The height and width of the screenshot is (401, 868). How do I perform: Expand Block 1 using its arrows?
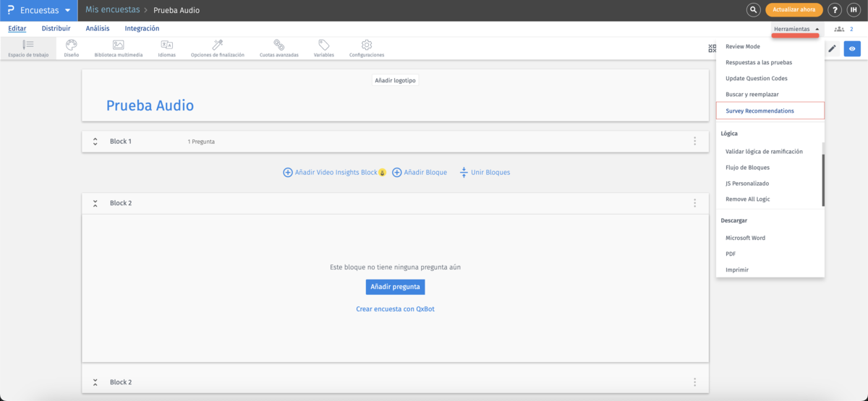pyautogui.click(x=95, y=142)
